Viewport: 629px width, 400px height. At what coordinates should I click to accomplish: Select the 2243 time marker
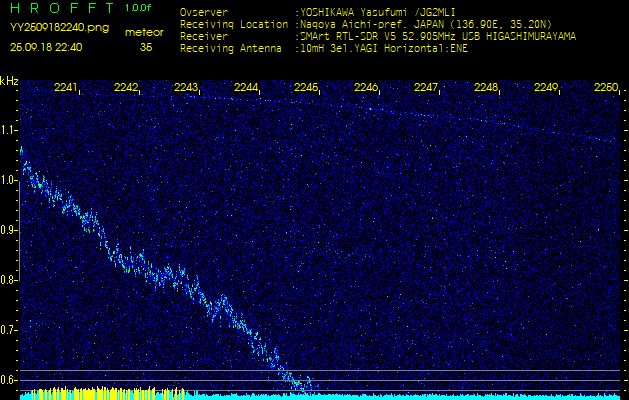click(186, 88)
